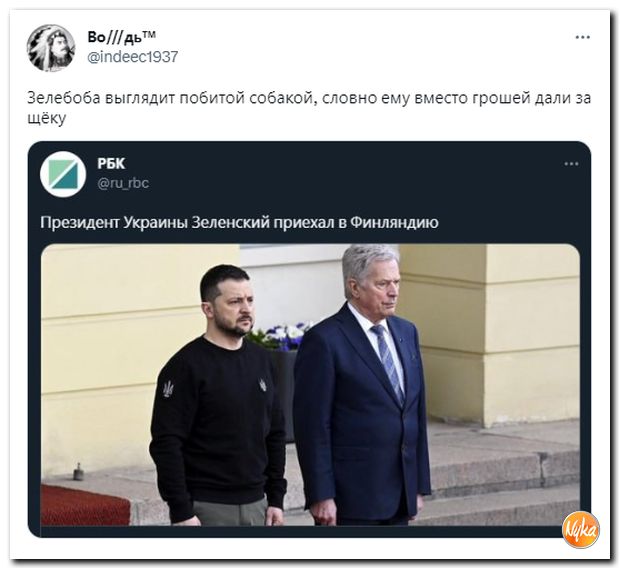Open the quoted tweet dark card header area
621x570 pixels.
pos(309,174)
